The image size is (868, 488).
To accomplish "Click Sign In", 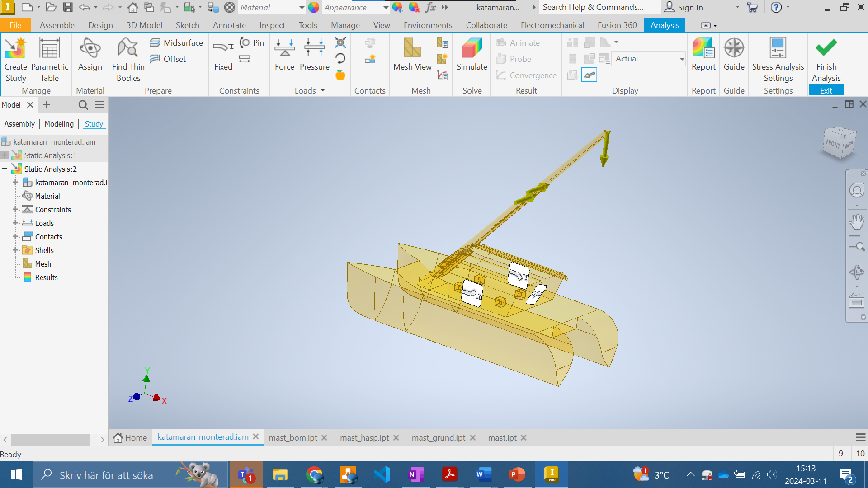I will click(x=684, y=7).
